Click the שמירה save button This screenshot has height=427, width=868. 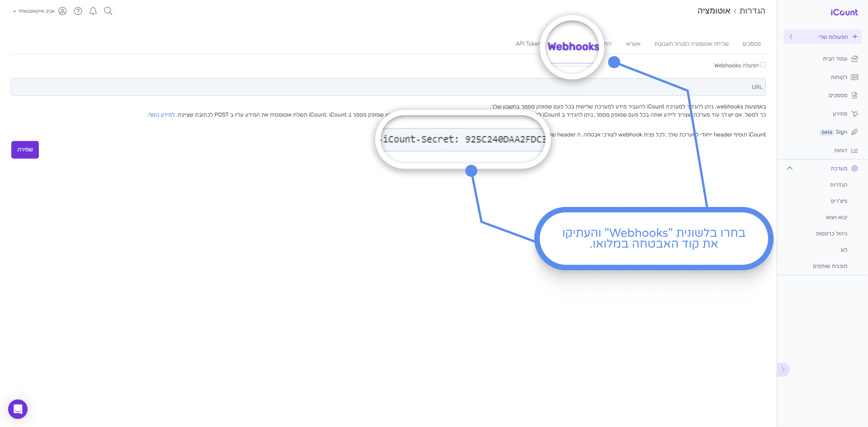[x=25, y=150]
